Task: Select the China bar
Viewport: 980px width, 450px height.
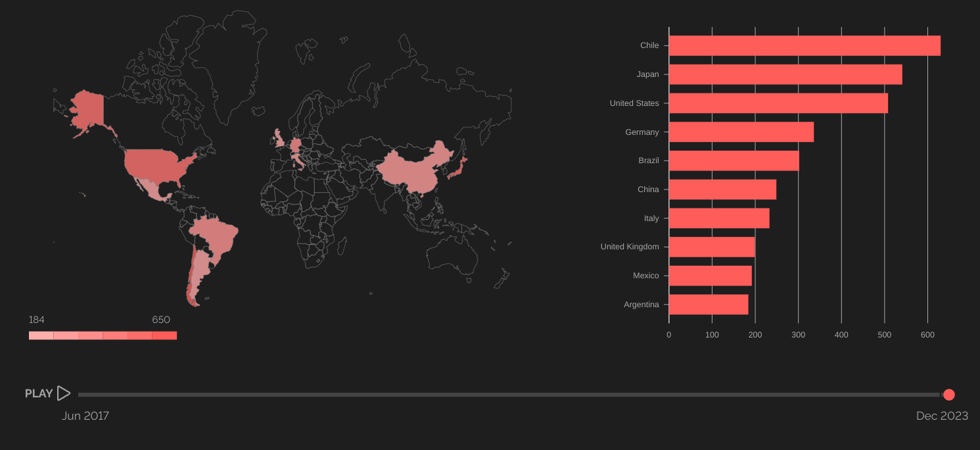Action: click(x=722, y=189)
